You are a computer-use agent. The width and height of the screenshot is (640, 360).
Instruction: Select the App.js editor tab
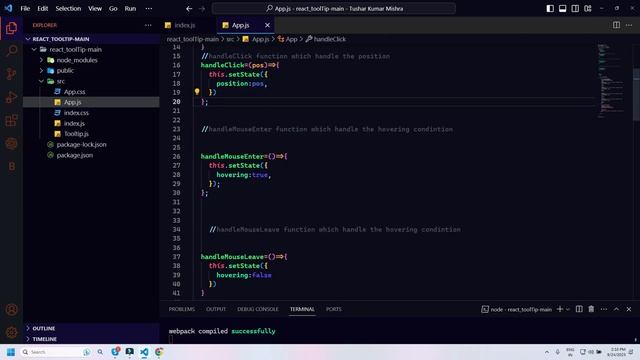(x=240, y=25)
